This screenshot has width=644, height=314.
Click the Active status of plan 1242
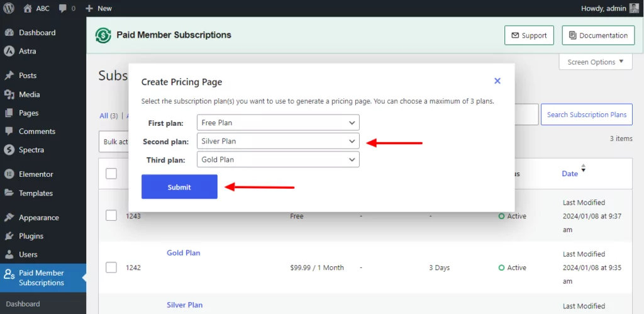pos(512,267)
